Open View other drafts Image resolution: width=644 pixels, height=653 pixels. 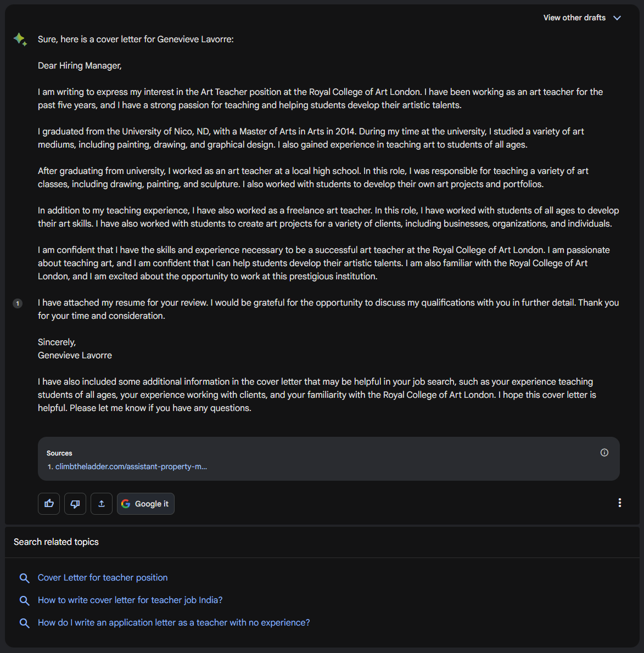coord(574,18)
